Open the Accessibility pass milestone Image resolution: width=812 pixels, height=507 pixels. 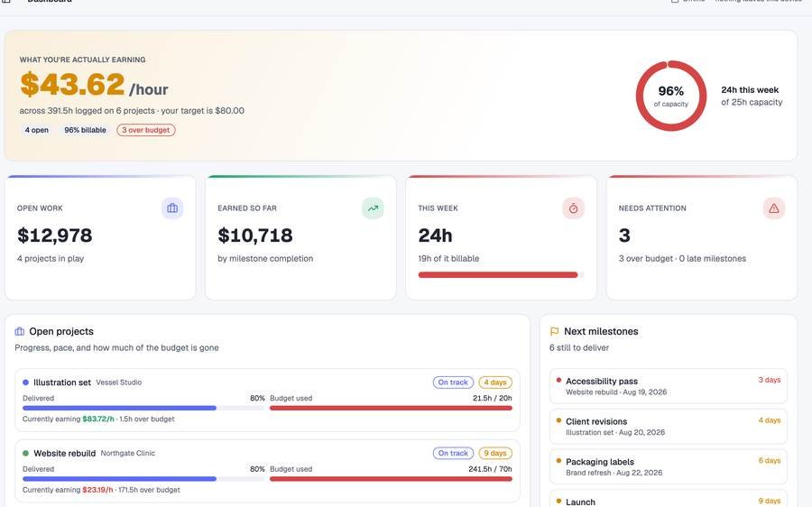(668, 386)
